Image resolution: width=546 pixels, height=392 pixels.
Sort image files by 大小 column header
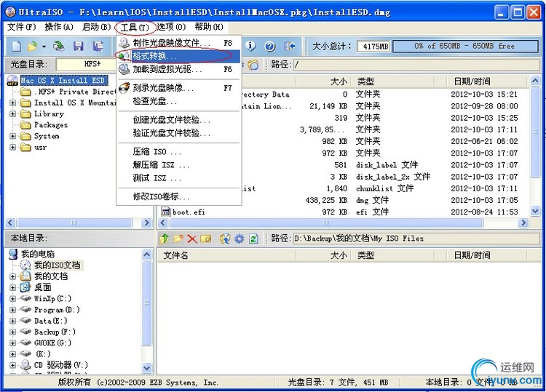(x=339, y=81)
